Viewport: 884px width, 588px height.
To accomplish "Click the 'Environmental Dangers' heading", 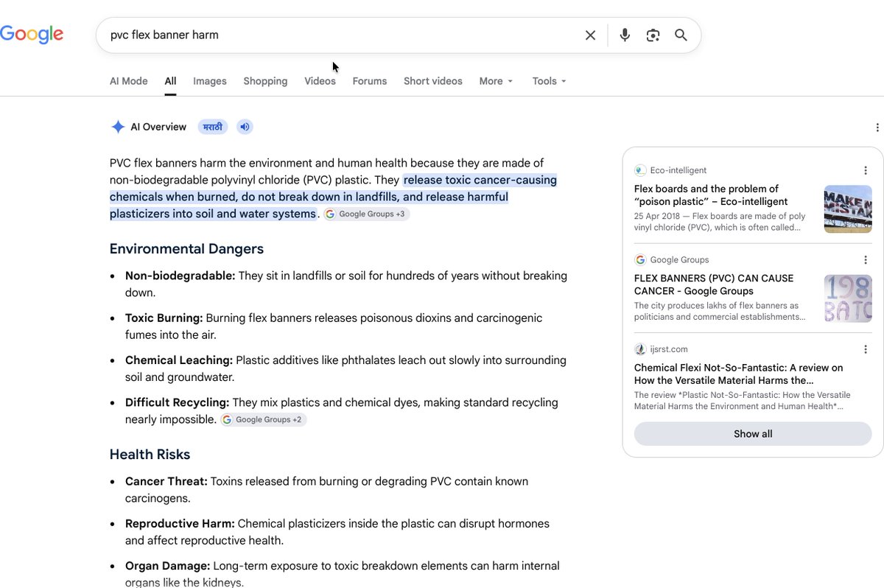I will [186, 249].
